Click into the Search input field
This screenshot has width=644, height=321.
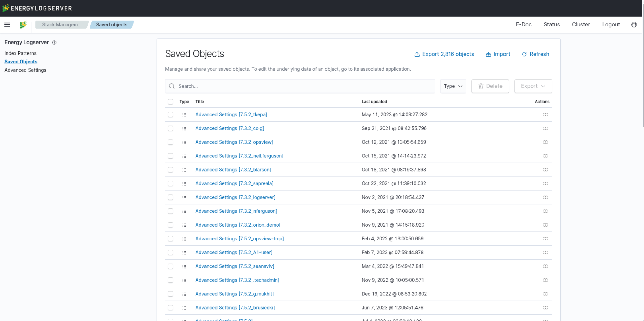(300, 86)
